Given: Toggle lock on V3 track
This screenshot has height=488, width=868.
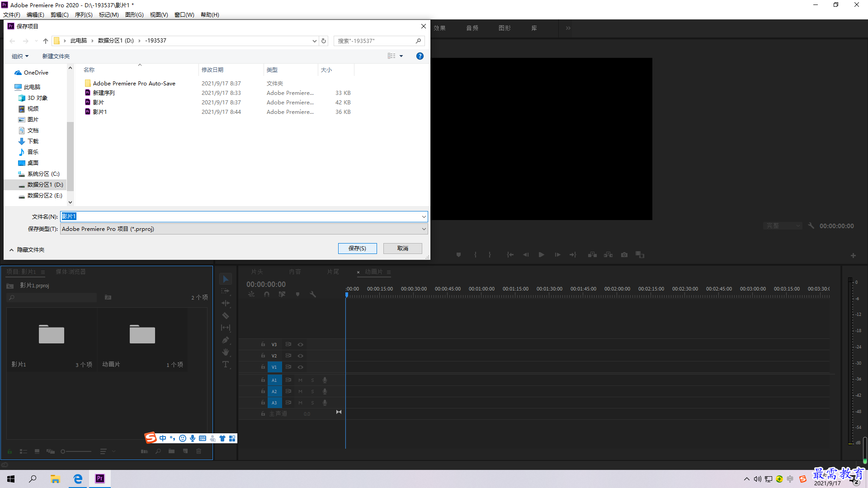Looking at the screenshot, I should 263,344.
